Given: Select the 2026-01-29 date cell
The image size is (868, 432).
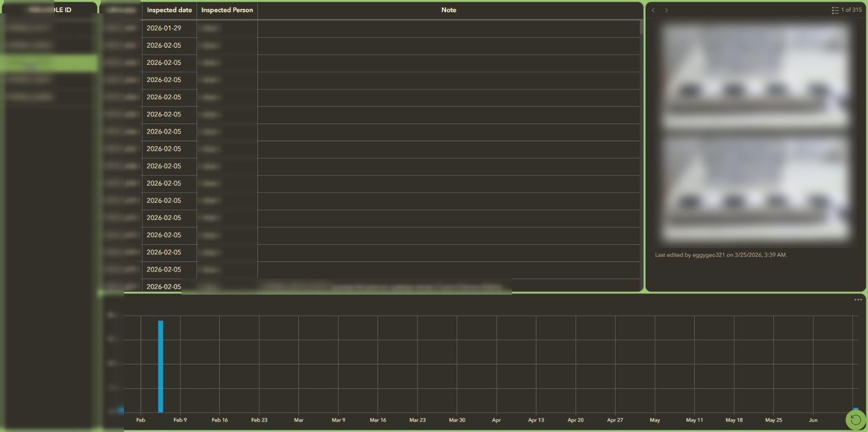Looking at the screenshot, I should pos(169,28).
